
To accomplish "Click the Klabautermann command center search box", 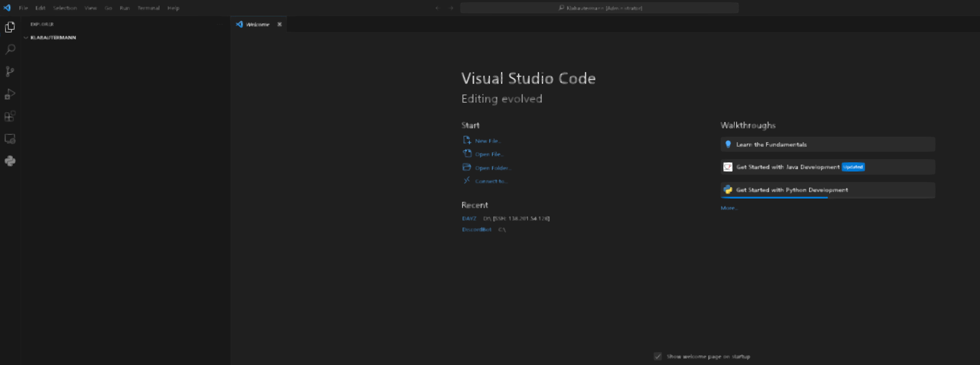I will pyautogui.click(x=600, y=8).
